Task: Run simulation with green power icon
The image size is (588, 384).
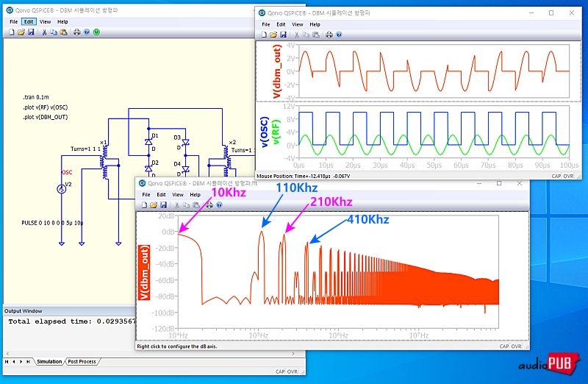Action: coord(97,32)
